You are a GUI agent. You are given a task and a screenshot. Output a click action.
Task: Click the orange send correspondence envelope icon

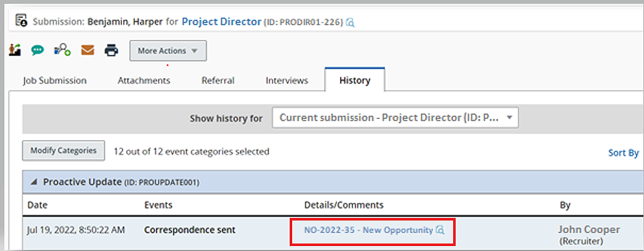click(x=88, y=50)
